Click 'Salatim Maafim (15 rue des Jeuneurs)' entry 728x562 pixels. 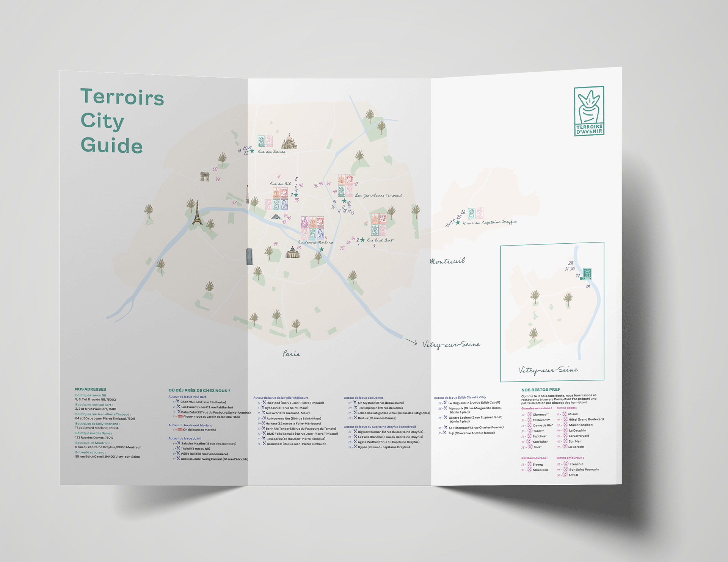coord(209,443)
